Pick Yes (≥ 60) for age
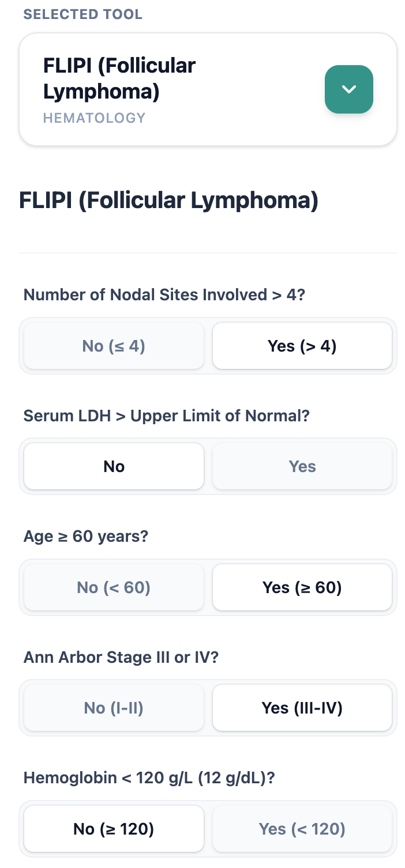405x868 pixels. [302, 587]
